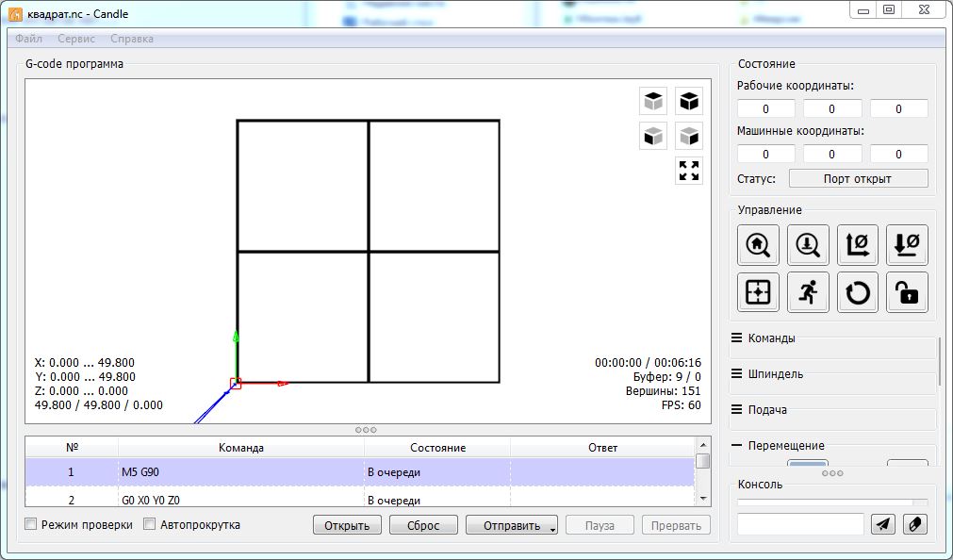Click the 00:00:00 / 00:06:16 time readout
The width and height of the screenshot is (953, 560).
pyautogui.click(x=648, y=362)
